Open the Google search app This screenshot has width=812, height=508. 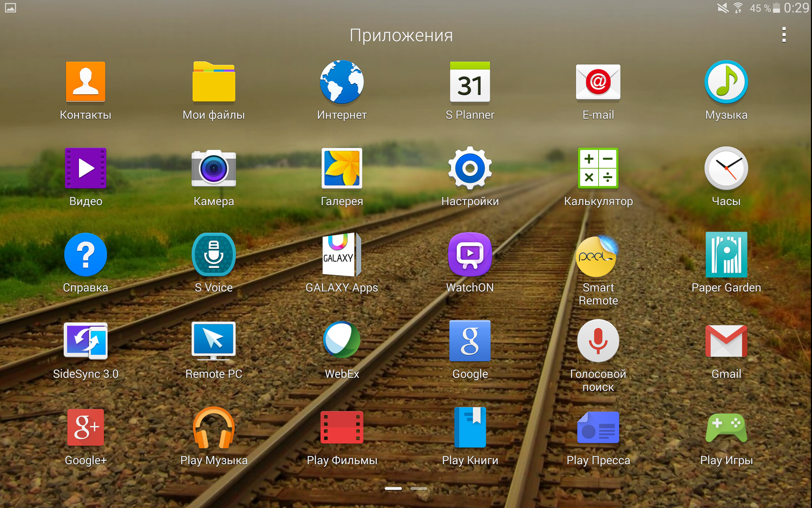pyautogui.click(x=470, y=341)
